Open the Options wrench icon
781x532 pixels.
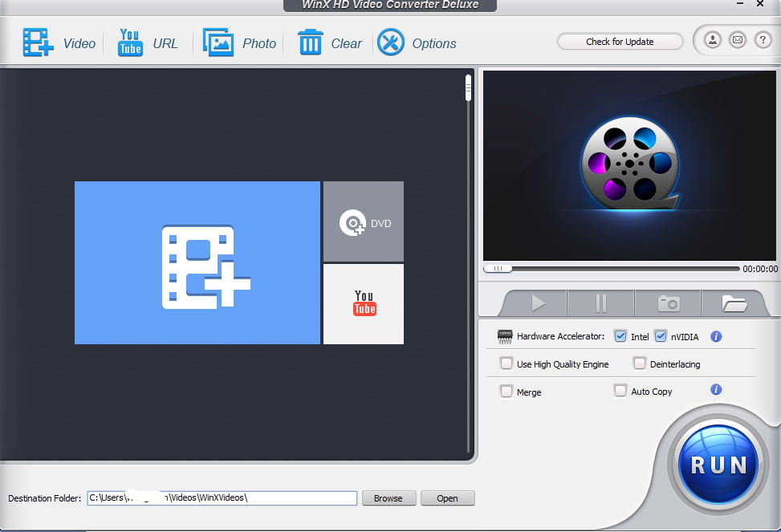(x=390, y=42)
